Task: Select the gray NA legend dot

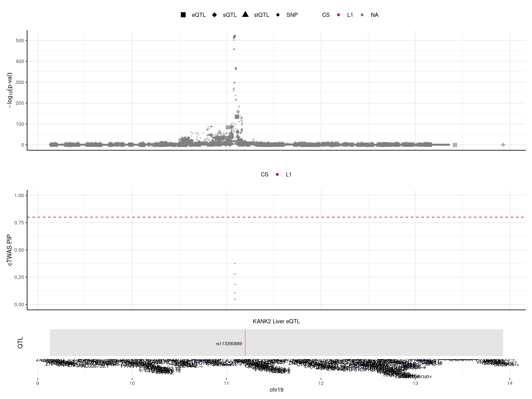Action: [362, 15]
